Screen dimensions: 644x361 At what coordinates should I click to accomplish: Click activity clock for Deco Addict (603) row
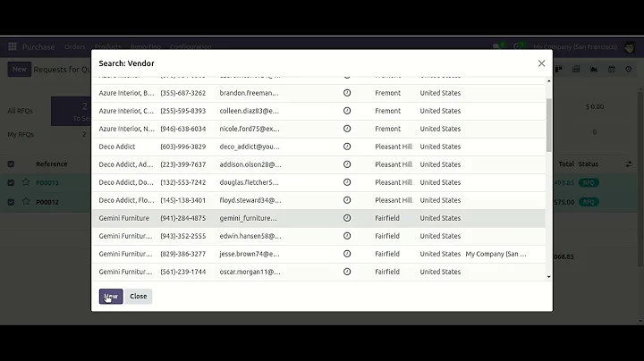tap(347, 147)
